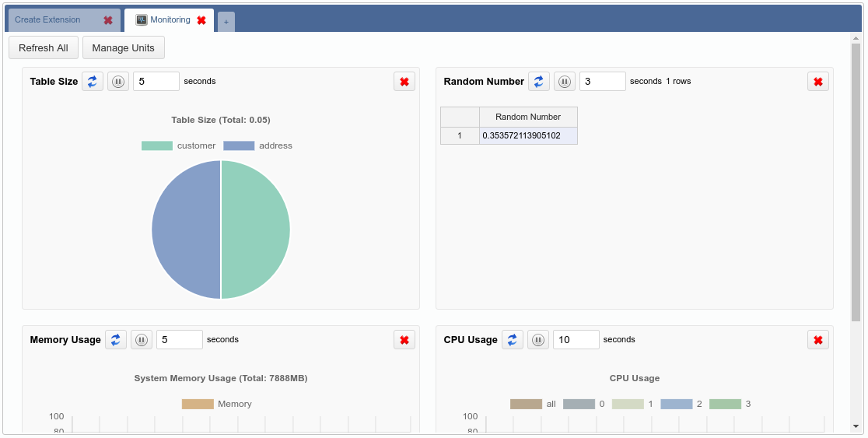
Task: Pause Memory Usage monitoring
Action: click(142, 340)
